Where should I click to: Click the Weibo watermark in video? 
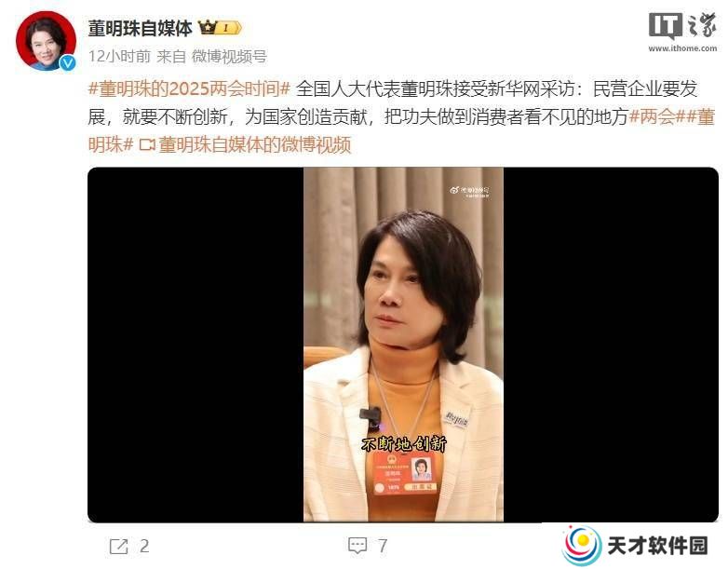469,192
